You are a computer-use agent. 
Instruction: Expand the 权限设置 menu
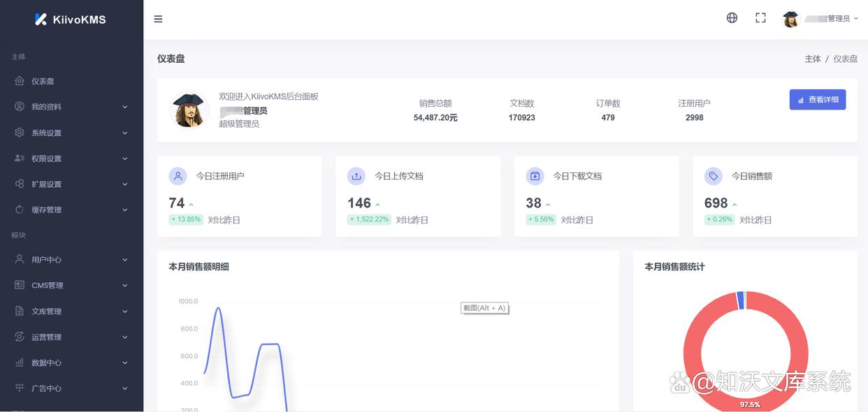46,158
